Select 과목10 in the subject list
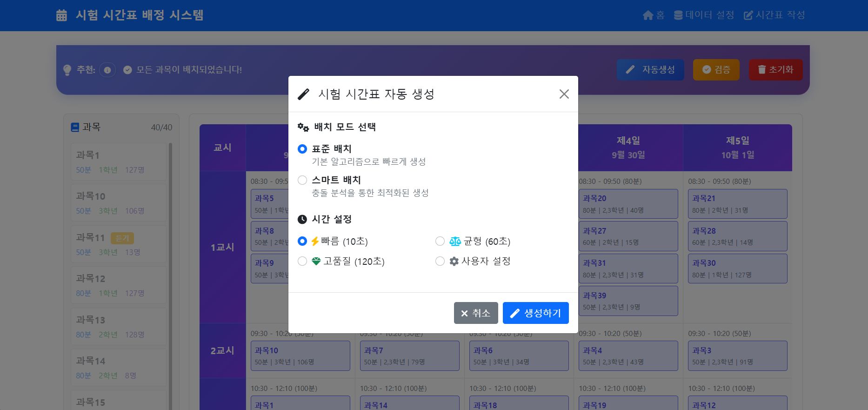The width and height of the screenshot is (868, 410). point(119,202)
